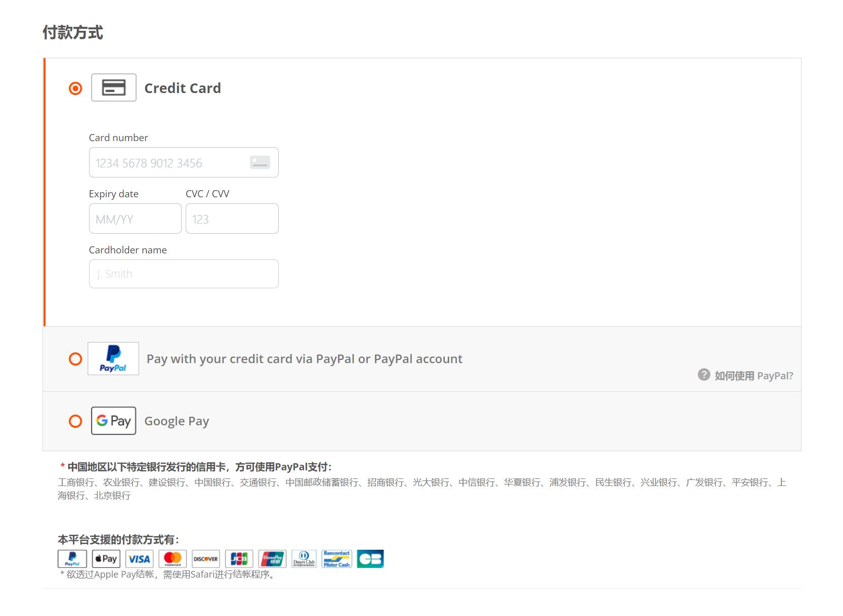
Task: Click the JCB payment method icon
Action: click(239, 558)
